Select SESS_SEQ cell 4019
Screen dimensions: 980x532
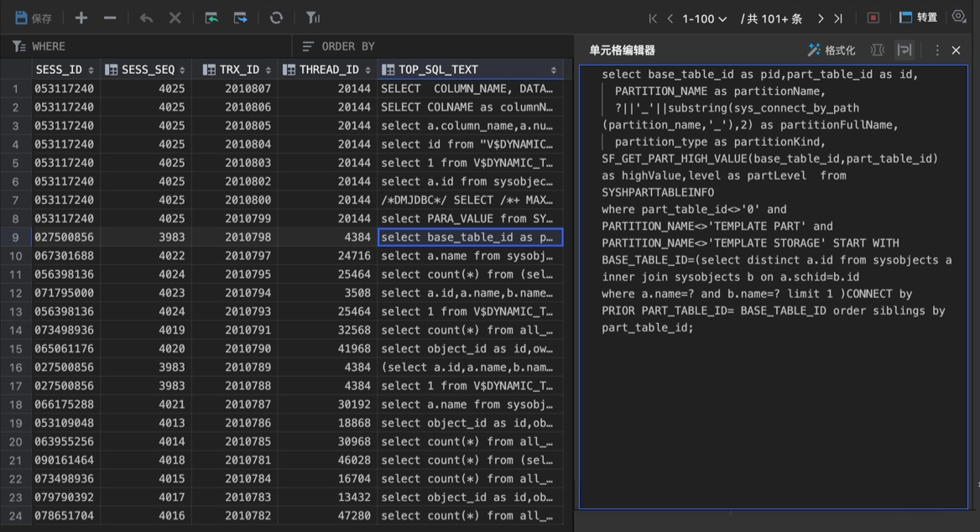pos(146,330)
